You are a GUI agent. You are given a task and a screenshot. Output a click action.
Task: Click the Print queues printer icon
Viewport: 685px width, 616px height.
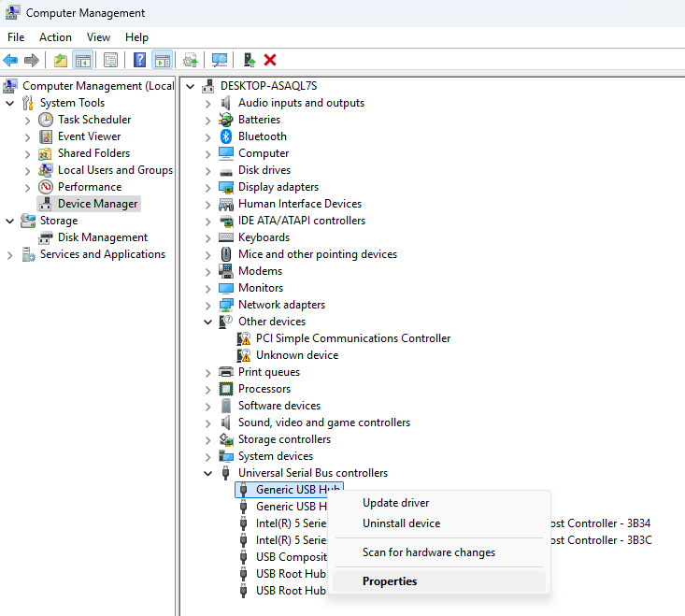click(x=226, y=372)
